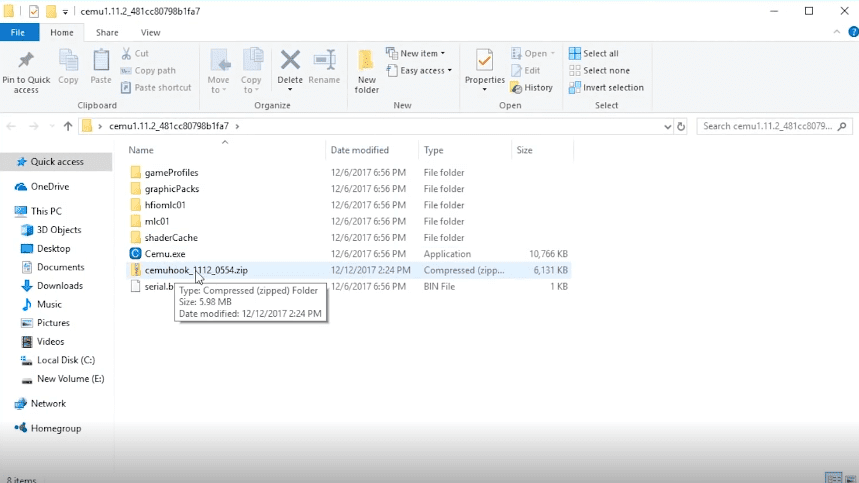Expand the Easy access dropdown
The width and height of the screenshot is (859, 483).
click(420, 70)
